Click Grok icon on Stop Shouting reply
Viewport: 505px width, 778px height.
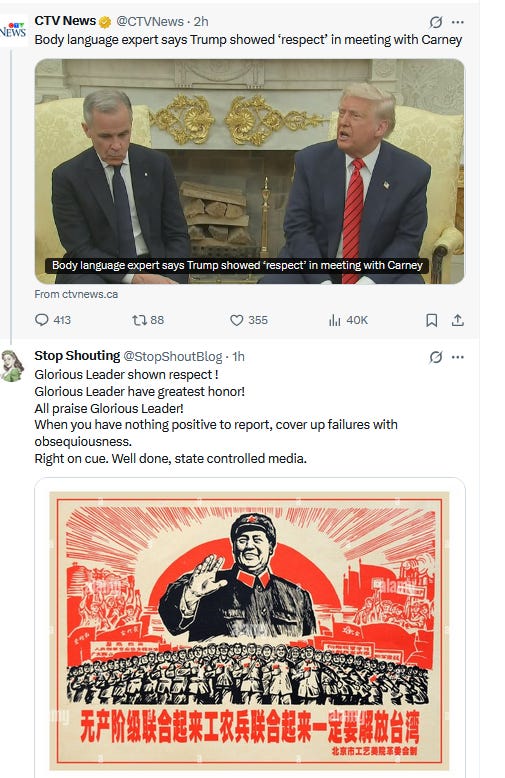tap(436, 357)
